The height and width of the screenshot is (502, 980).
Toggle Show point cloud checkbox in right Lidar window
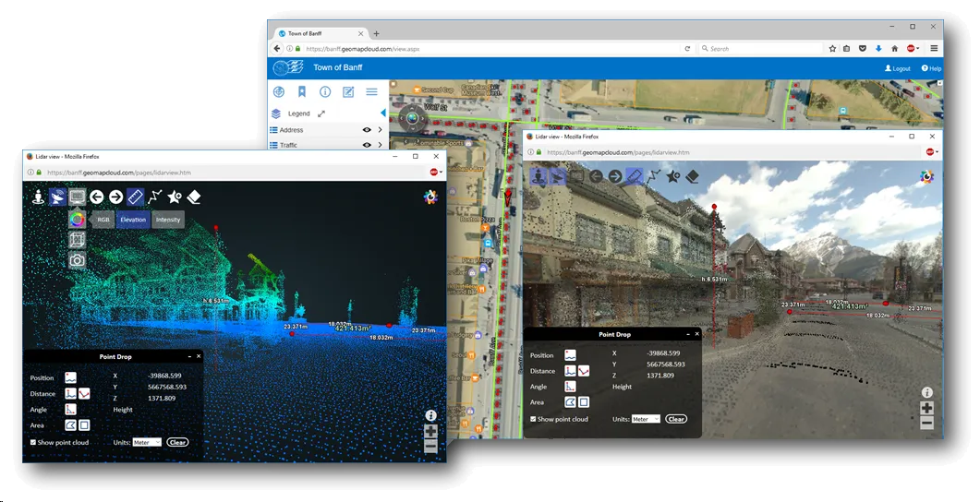tap(533, 419)
